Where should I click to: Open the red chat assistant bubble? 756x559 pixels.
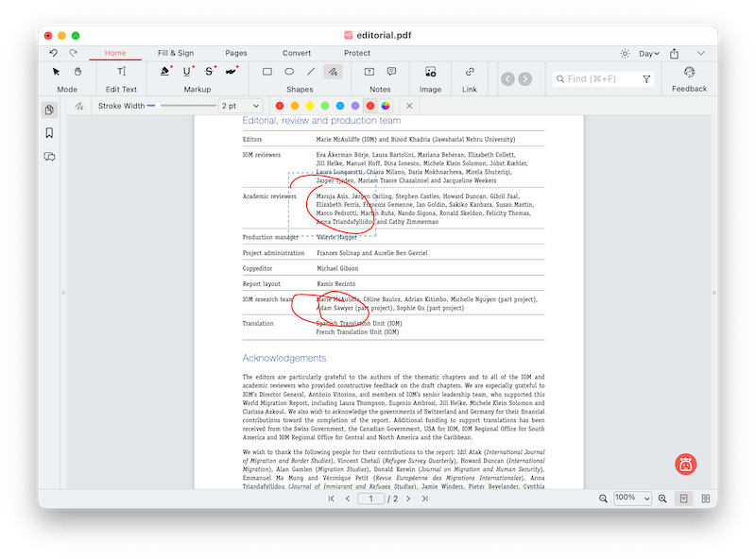(x=686, y=465)
